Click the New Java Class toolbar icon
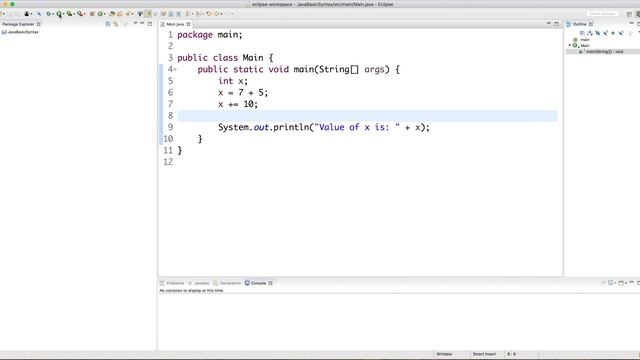Image resolution: width=640 pixels, height=360 pixels. (100, 14)
